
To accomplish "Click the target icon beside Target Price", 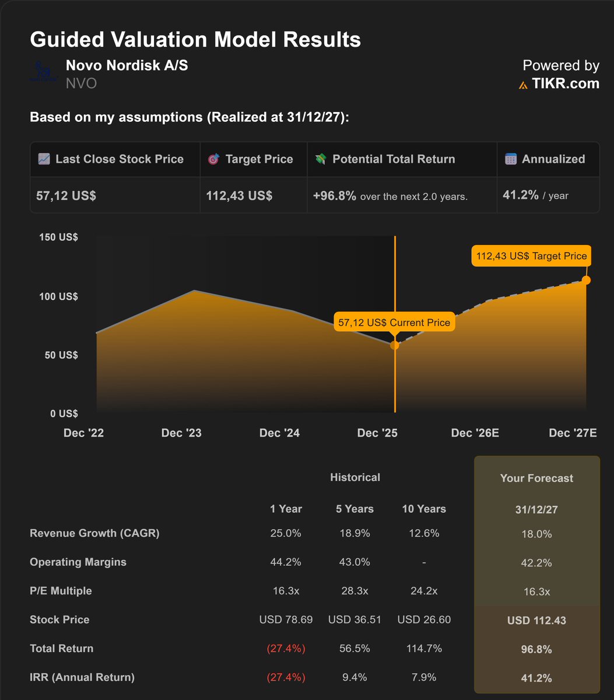I will (213, 159).
